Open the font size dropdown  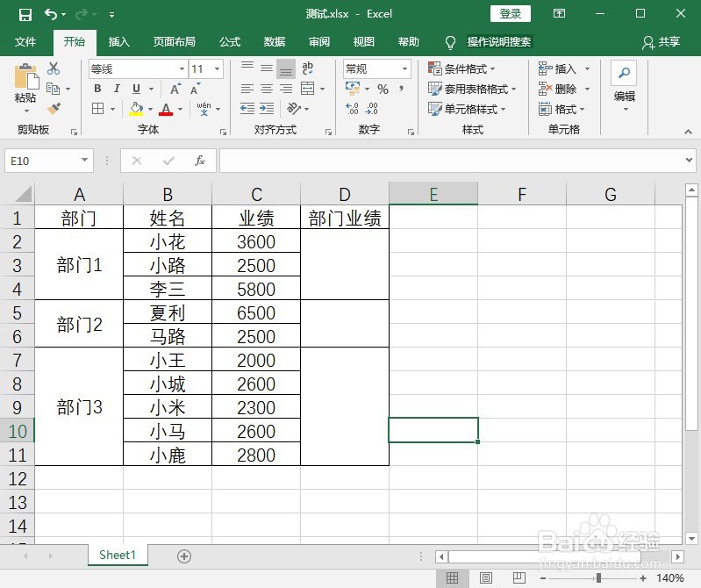(217, 68)
